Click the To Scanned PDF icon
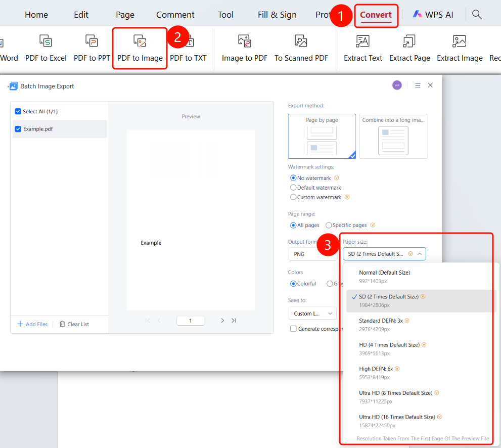 tap(301, 41)
